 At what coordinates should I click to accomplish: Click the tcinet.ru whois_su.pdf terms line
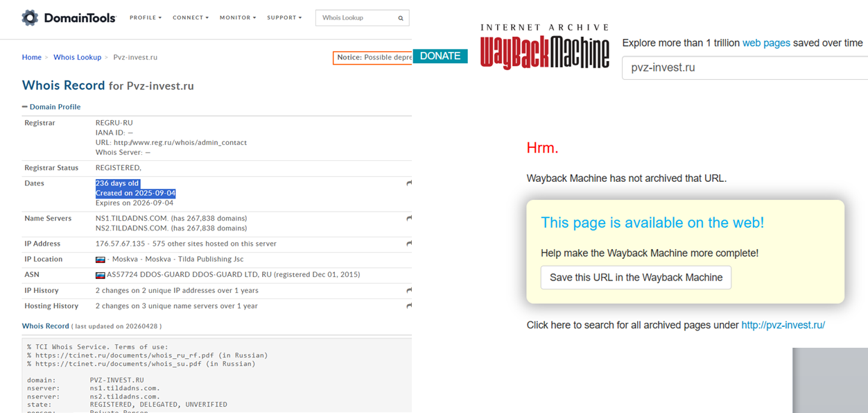(141, 363)
